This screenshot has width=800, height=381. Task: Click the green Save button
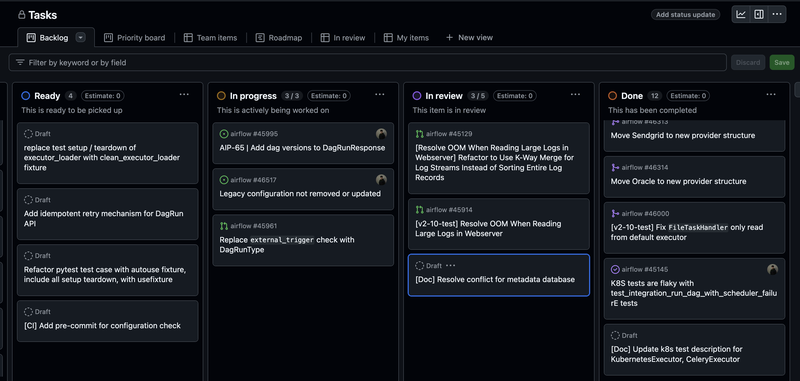(x=782, y=62)
